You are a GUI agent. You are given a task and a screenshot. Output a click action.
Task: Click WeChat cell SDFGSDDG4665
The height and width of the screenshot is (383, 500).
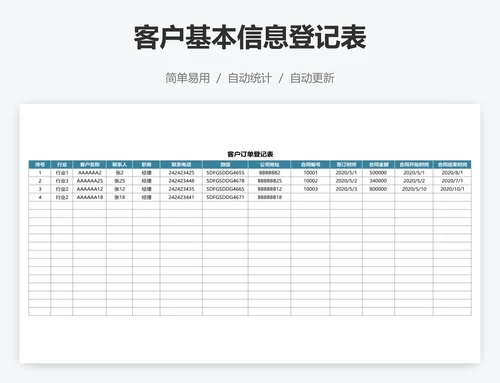(x=225, y=189)
